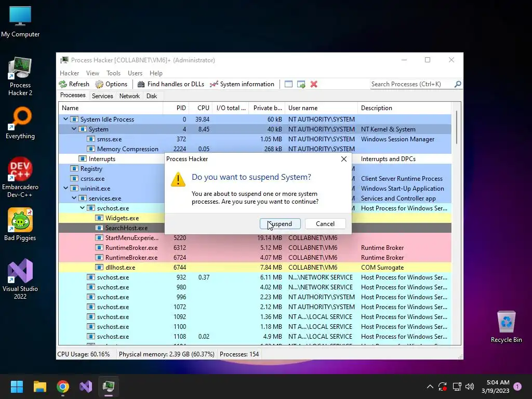Select the dllhost.exe row

click(x=255, y=268)
